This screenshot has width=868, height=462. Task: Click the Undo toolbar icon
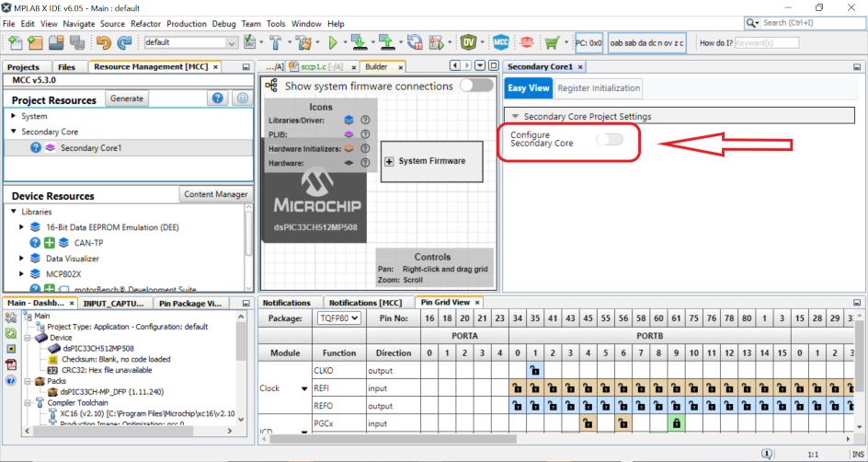[104, 42]
